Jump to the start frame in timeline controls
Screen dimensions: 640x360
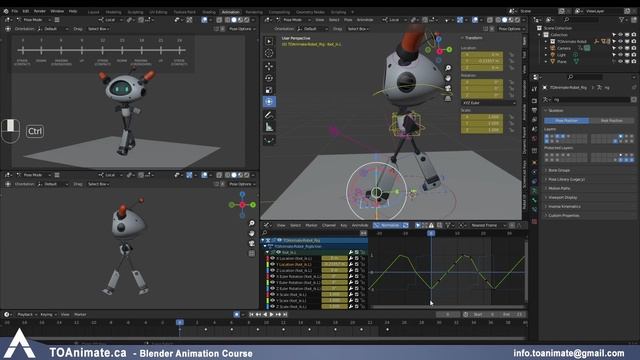[x=251, y=314]
